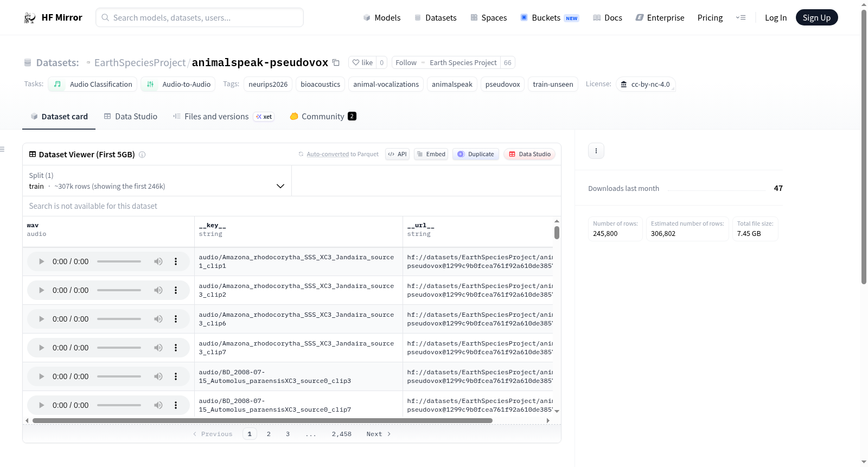The image size is (868, 467).
Task: Click the Log In link
Action: coord(776,18)
